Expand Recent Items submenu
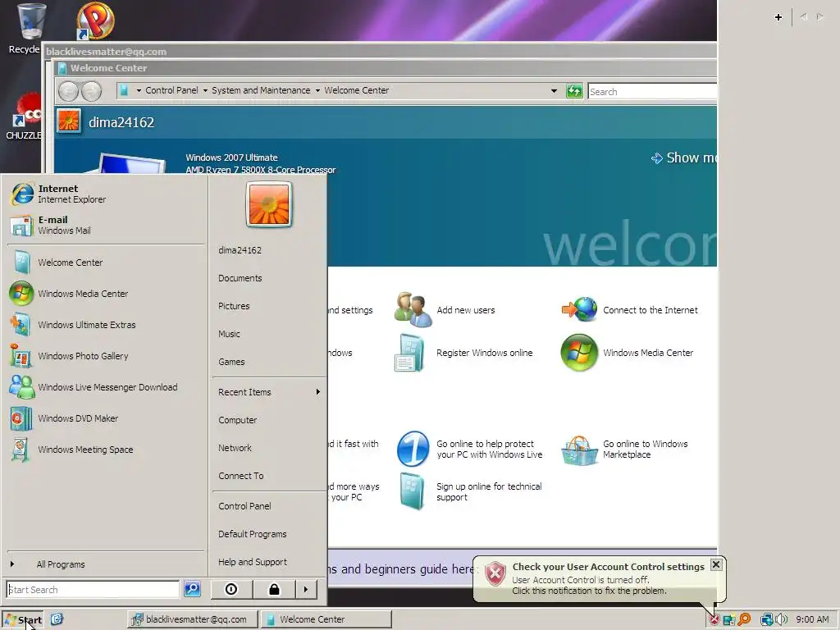 click(269, 392)
